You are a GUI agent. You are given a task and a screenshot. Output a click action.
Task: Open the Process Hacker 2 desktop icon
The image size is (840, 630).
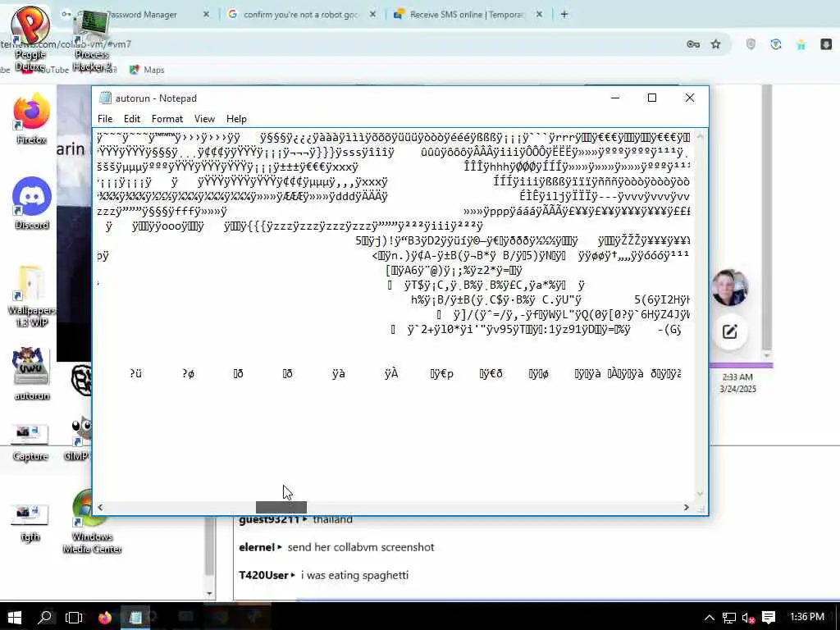(x=92, y=41)
